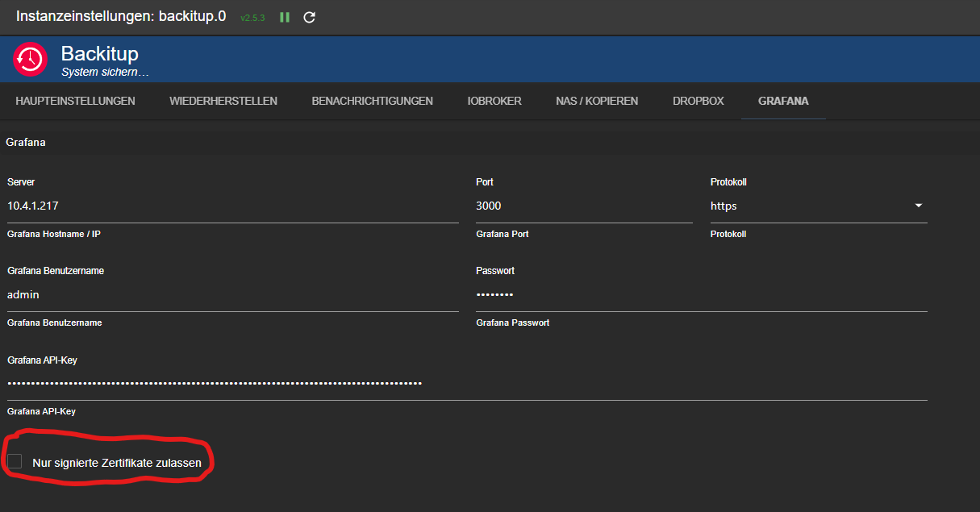The height and width of the screenshot is (512, 980).
Task: Select the Grafana tab
Action: coord(783,102)
